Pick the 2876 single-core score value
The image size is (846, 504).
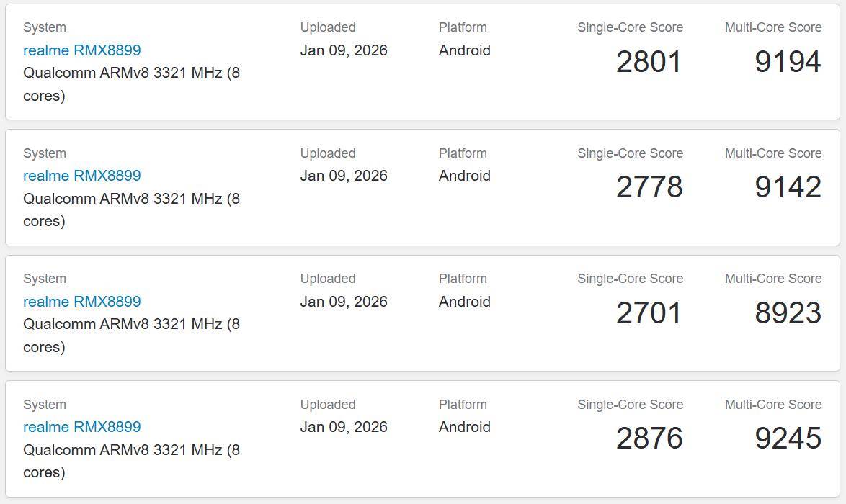pos(649,438)
